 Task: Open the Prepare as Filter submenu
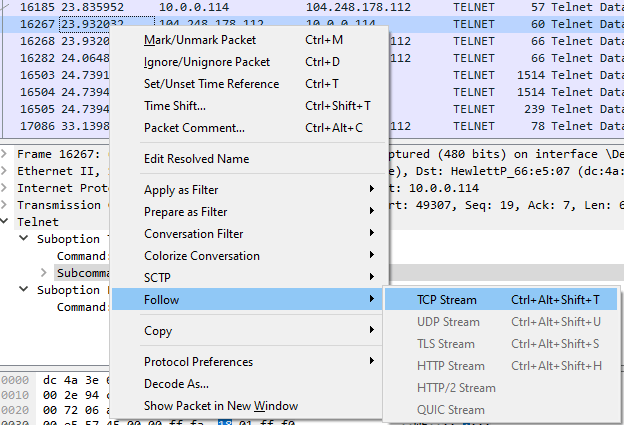pos(185,212)
